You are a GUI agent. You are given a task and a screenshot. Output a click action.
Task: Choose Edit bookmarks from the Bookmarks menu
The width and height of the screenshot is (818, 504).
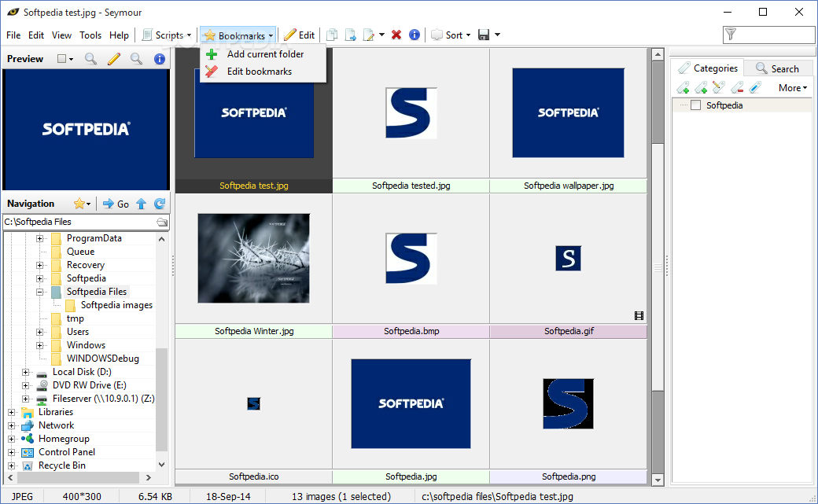pyautogui.click(x=263, y=72)
